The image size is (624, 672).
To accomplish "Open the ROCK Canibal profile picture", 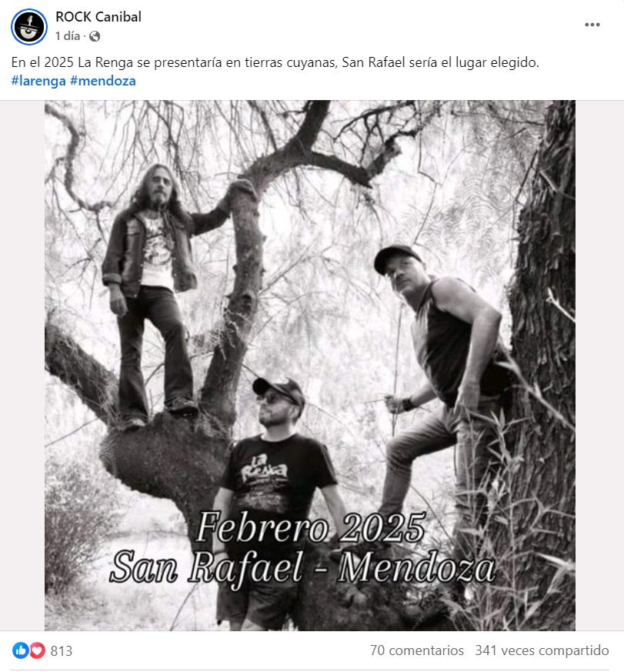I will tap(29, 27).
